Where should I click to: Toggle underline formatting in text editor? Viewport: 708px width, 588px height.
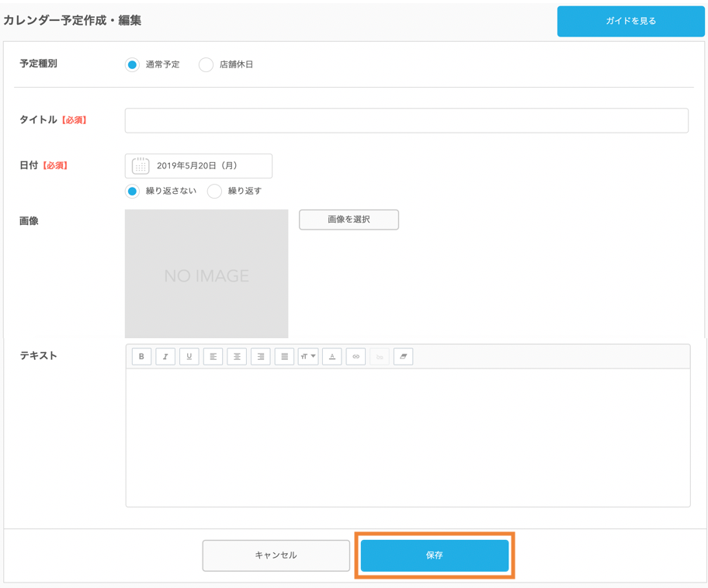(189, 357)
